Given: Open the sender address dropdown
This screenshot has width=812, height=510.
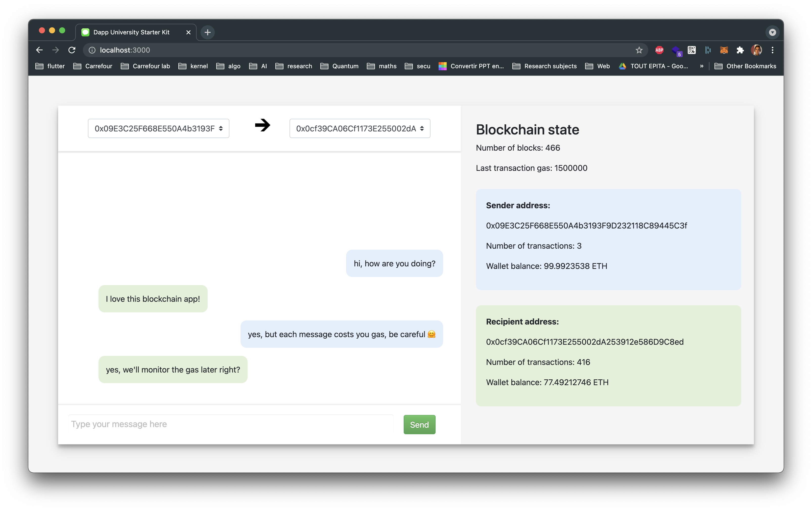Looking at the screenshot, I should tap(158, 129).
